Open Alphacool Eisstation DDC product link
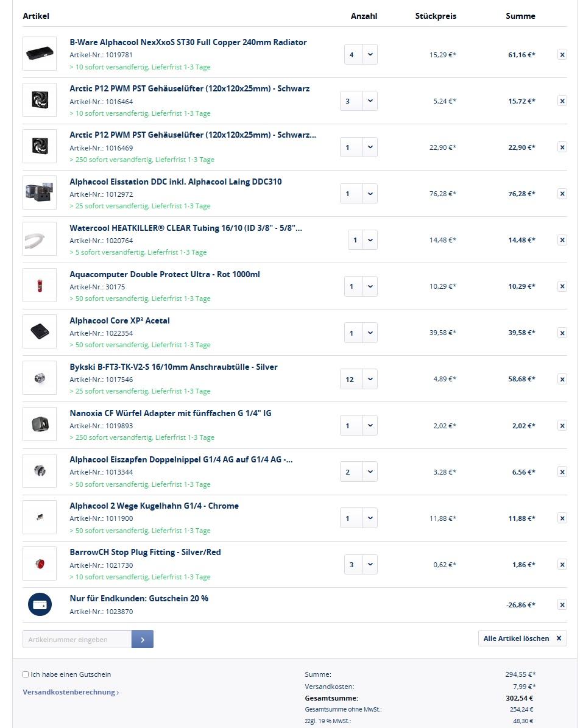 [x=175, y=182]
